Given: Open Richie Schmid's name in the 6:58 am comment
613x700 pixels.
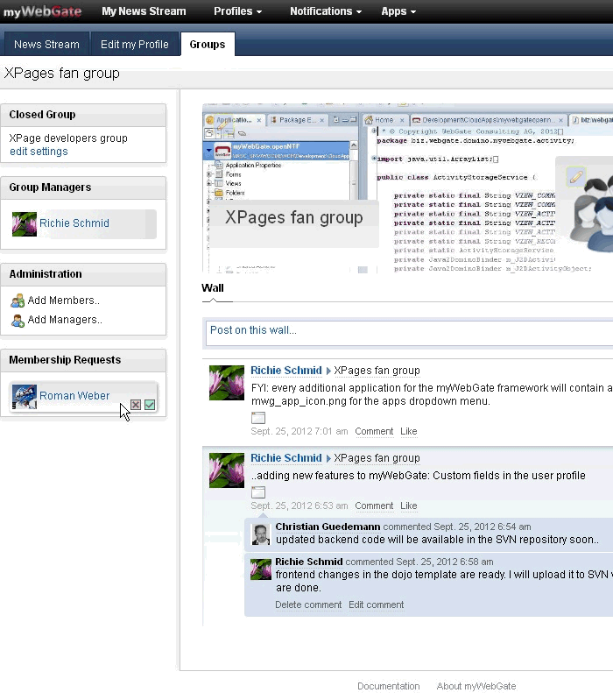Looking at the screenshot, I should click(309, 562).
